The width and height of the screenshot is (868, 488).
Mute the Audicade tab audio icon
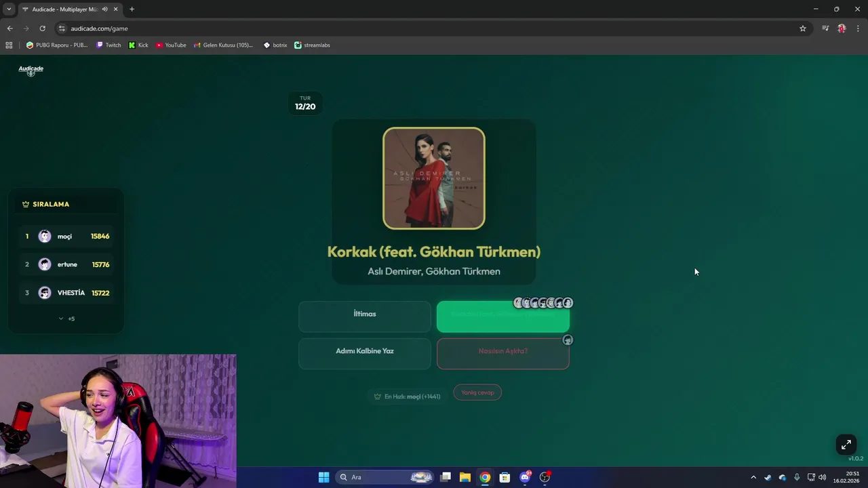(104, 9)
